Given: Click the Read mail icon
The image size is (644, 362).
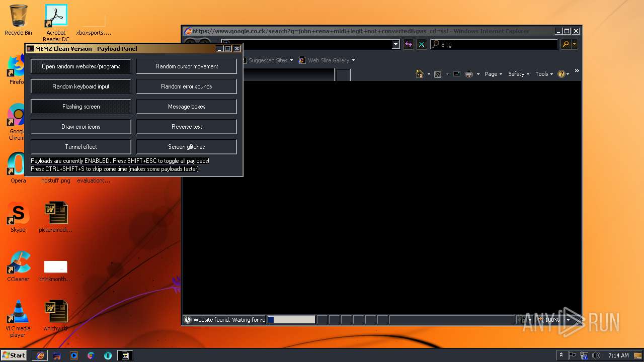Looking at the screenshot, I should (x=457, y=74).
